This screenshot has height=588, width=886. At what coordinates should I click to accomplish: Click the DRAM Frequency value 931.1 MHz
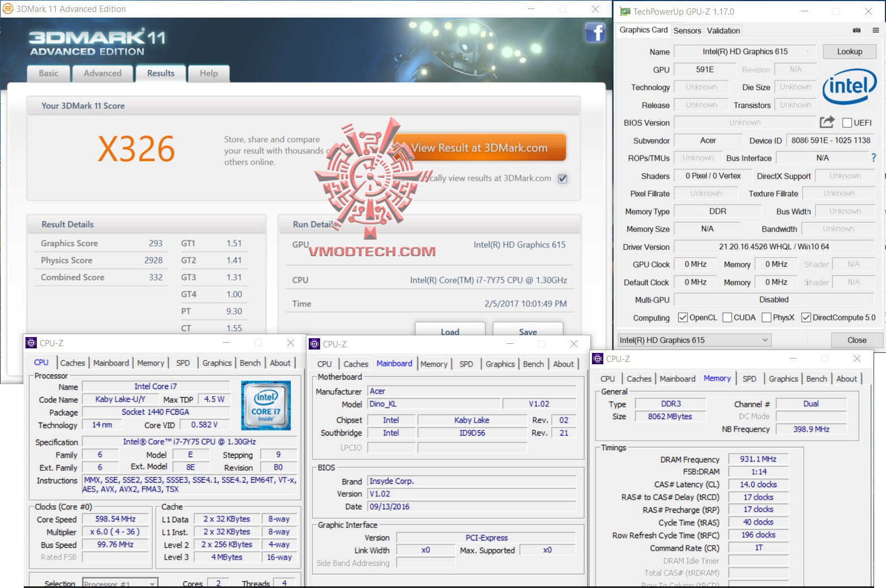(x=758, y=459)
